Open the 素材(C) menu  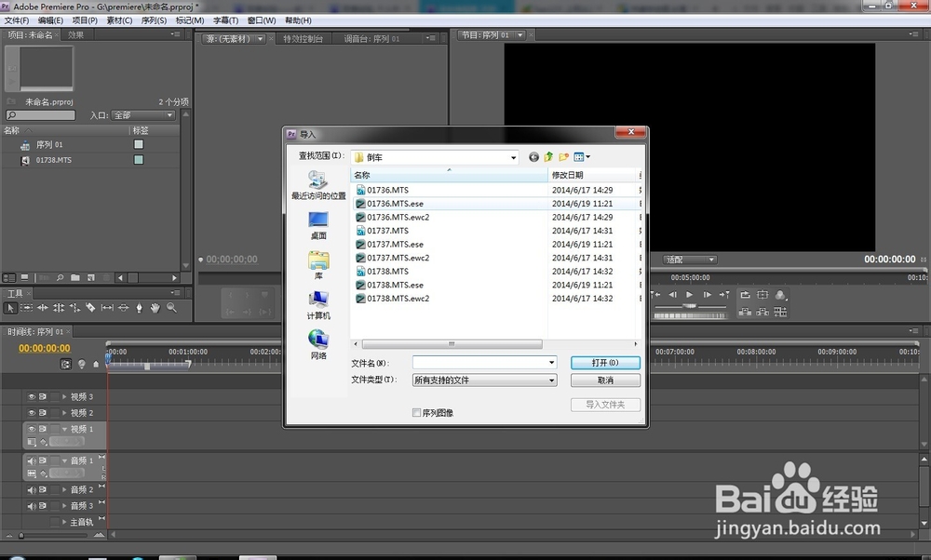pyautogui.click(x=119, y=20)
